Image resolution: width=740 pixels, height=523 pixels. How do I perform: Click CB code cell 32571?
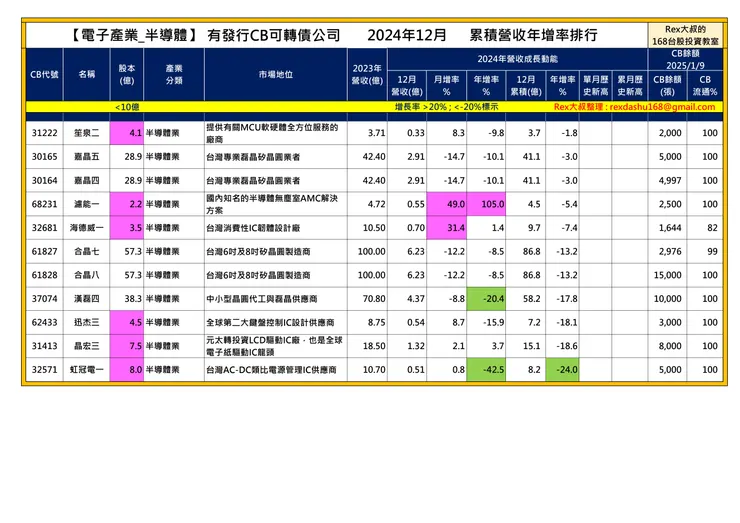[x=44, y=370]
